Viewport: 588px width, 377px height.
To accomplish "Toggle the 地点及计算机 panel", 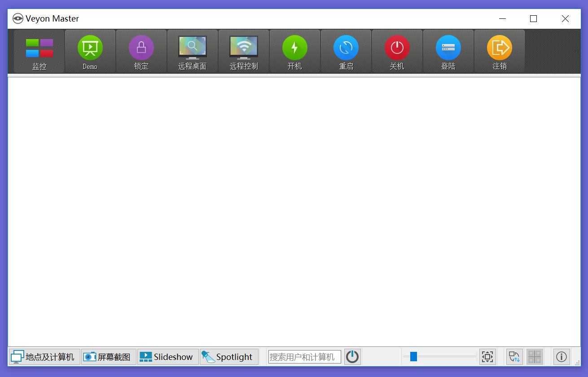I will (43, 356).
